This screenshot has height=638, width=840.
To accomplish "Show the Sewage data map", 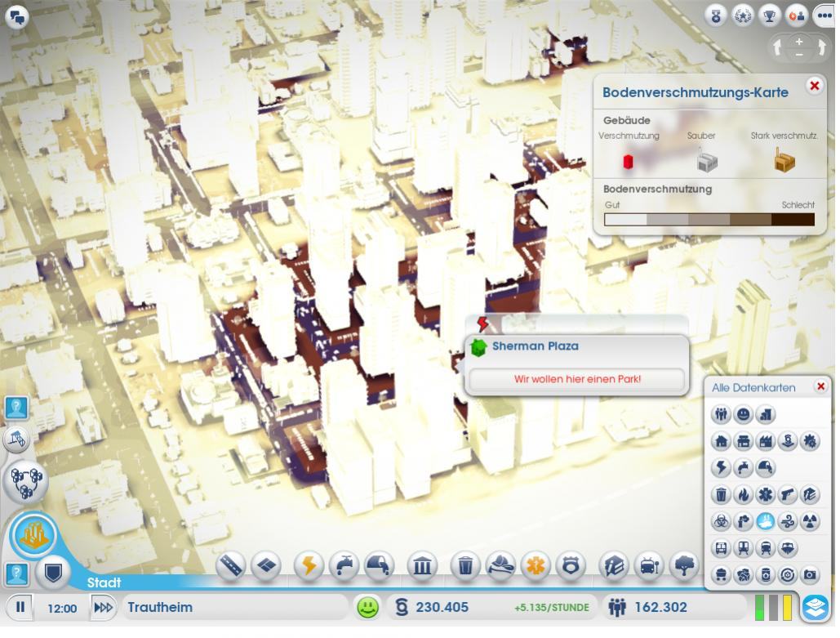I will pos(766,467).
